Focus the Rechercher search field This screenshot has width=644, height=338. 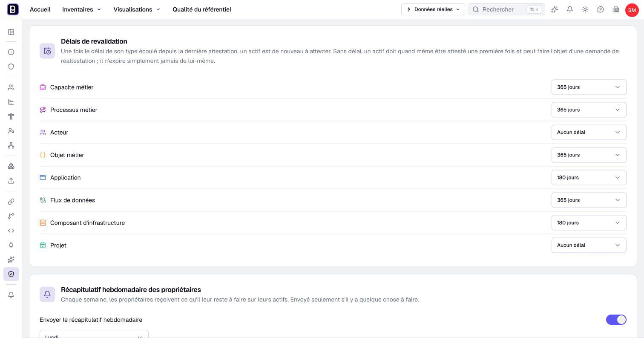(x=507, y=9)
